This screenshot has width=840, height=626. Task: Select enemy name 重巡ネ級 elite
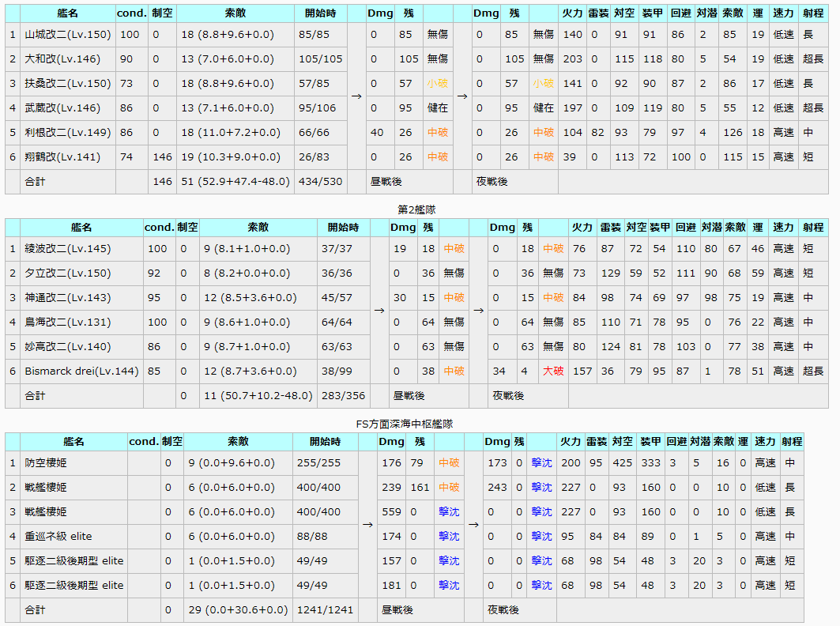[x=58, y=537]
